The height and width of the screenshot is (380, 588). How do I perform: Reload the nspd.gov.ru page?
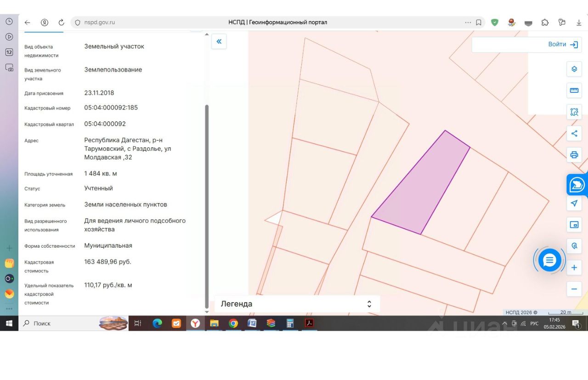61,23
